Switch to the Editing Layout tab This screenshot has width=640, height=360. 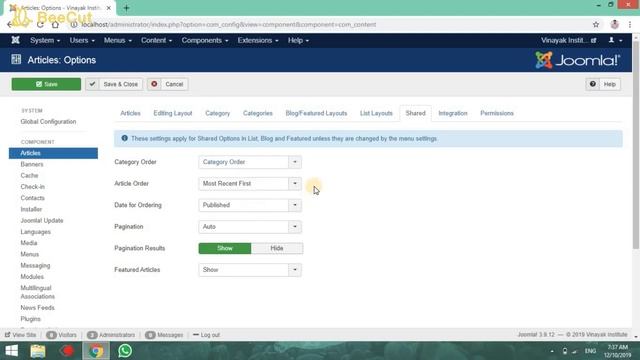pos(173,113)
